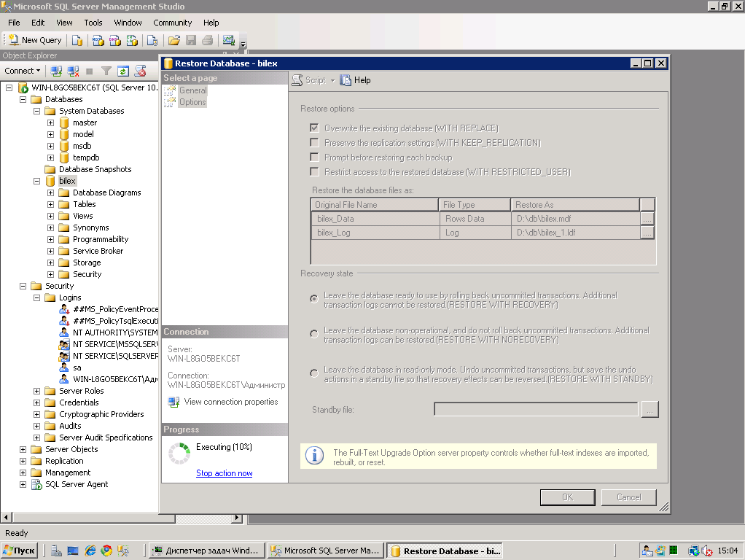Open the Connect dropdown in Object Explorer

pyautogui.click(x=23, y=71)
